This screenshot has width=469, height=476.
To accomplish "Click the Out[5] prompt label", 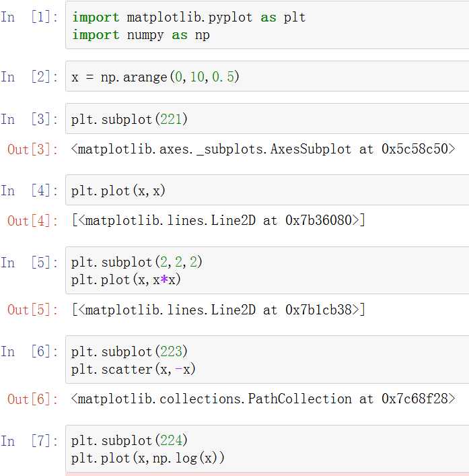I will [32, 310].
